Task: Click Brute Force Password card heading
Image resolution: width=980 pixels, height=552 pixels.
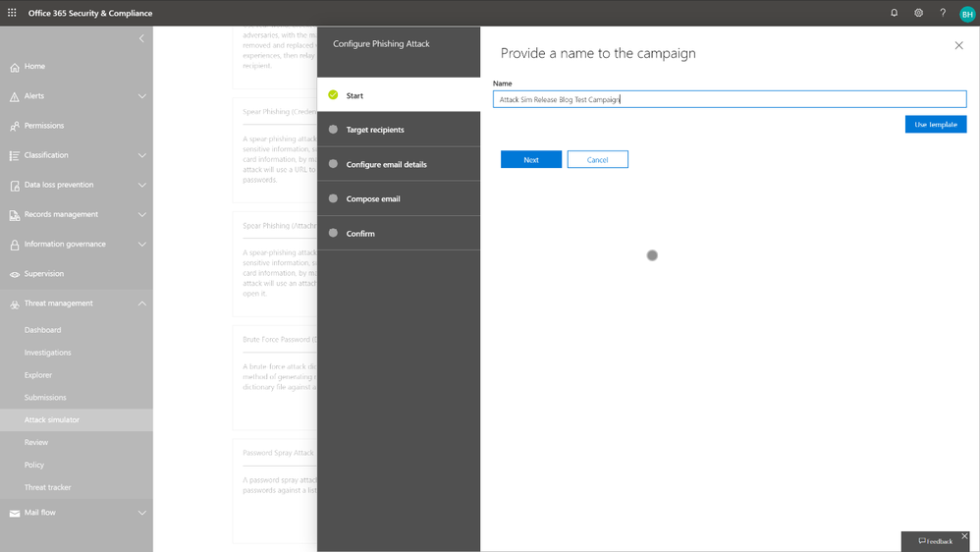Action: pyautogui.click(x=280, y=340)
